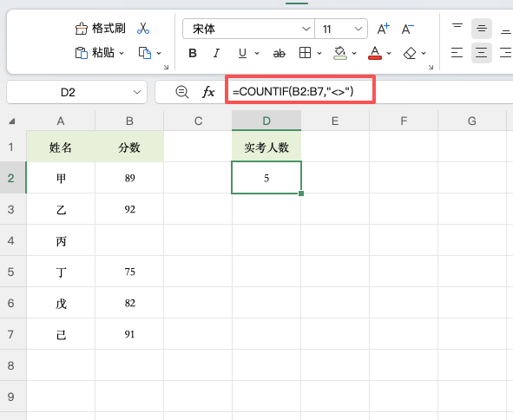Open the fill color dropdown arrow

pyautogui.click(x=354, y=53)
